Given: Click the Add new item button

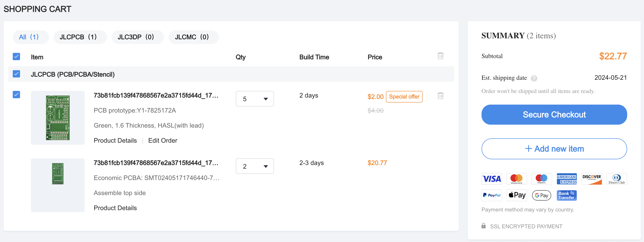Looking at the screenshot, I should 554,149.
